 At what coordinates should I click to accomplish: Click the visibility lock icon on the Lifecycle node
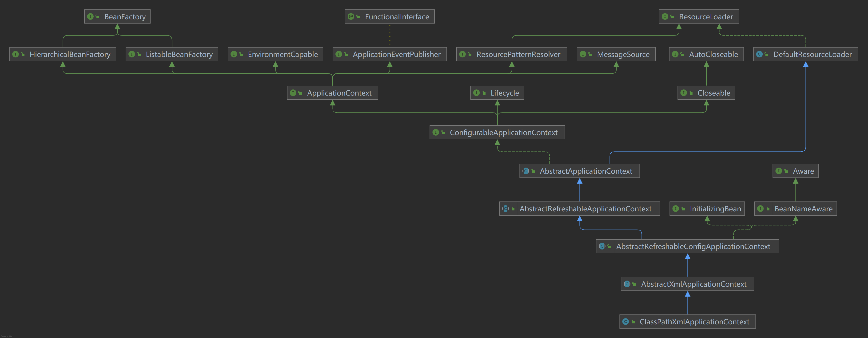tap(484, 93)
